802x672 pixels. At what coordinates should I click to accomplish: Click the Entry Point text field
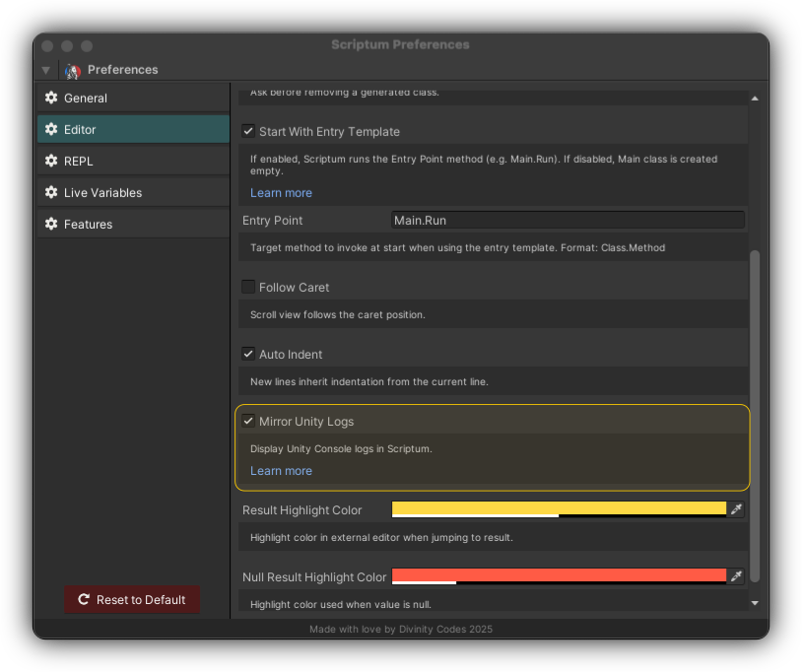coord(568,220)
